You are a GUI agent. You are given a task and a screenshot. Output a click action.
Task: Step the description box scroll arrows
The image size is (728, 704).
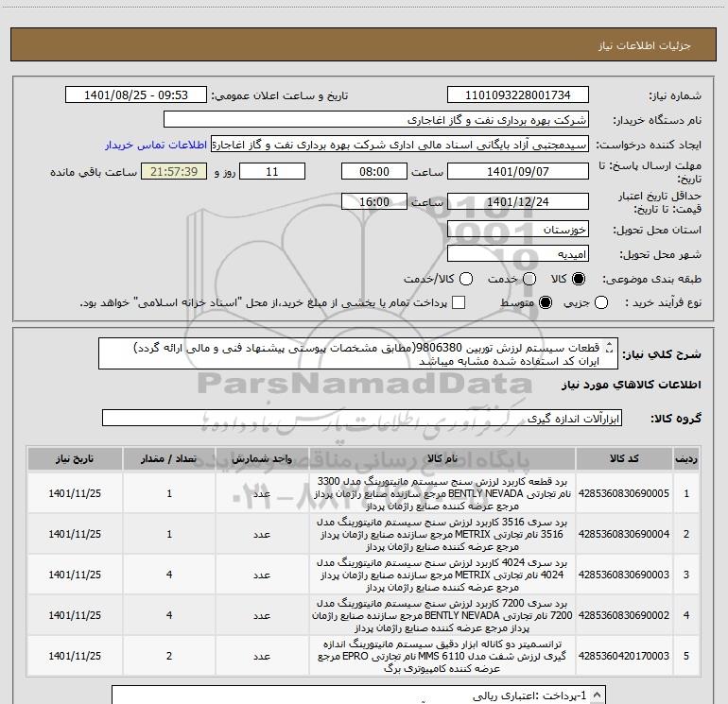[x=610, y=348]
